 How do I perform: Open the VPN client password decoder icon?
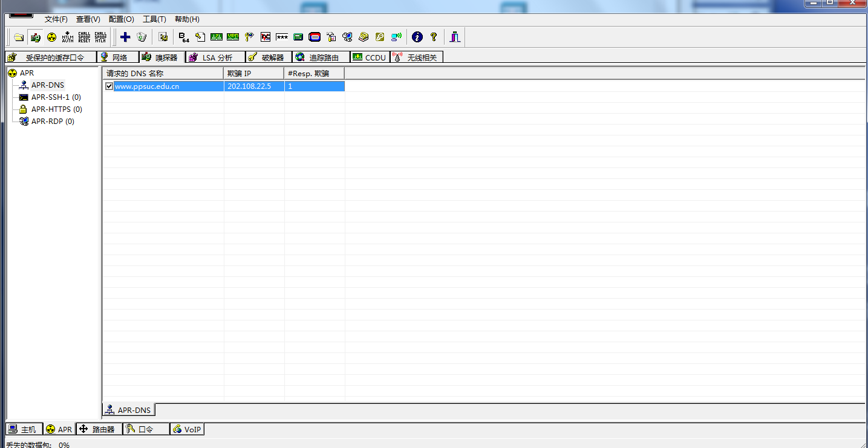pyautogui.click(x=233, y=37)
